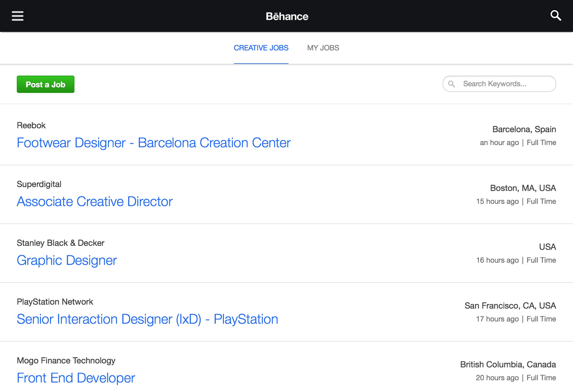The image size is (573, 392).
Task: Open the Front End Developer job
Action: pyautogui.click(x=76, y=378)
